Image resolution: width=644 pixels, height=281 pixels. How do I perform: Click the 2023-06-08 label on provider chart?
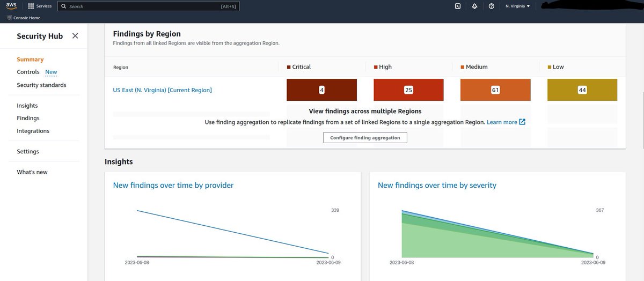[x=137, y=263]
